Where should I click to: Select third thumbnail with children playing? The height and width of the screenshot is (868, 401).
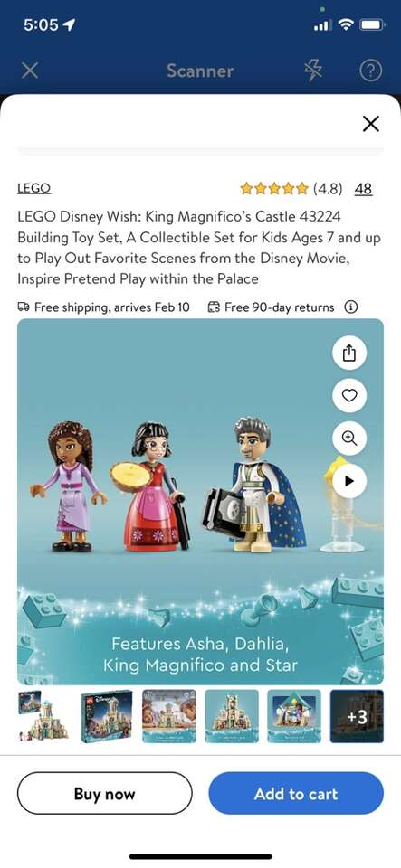[169, 716]
